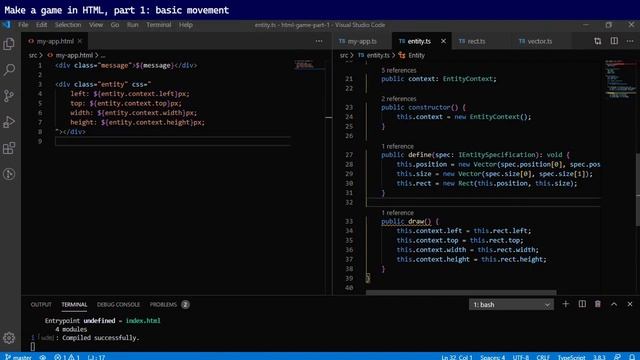Create a new terminal with plus icon
The height and width of the screenshot is (360, 640).
(565, 304)
